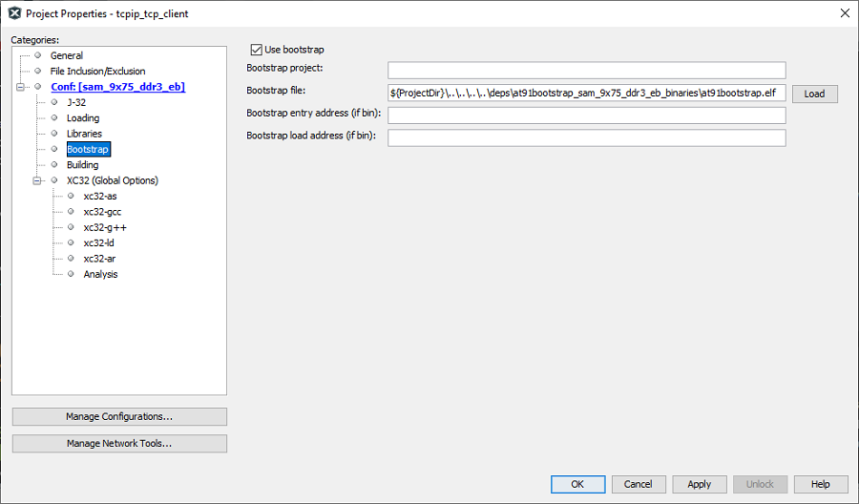Open File Inclusion/Exclusion category
The height and width of the screenshot is (504, 859).
[97, 72]
